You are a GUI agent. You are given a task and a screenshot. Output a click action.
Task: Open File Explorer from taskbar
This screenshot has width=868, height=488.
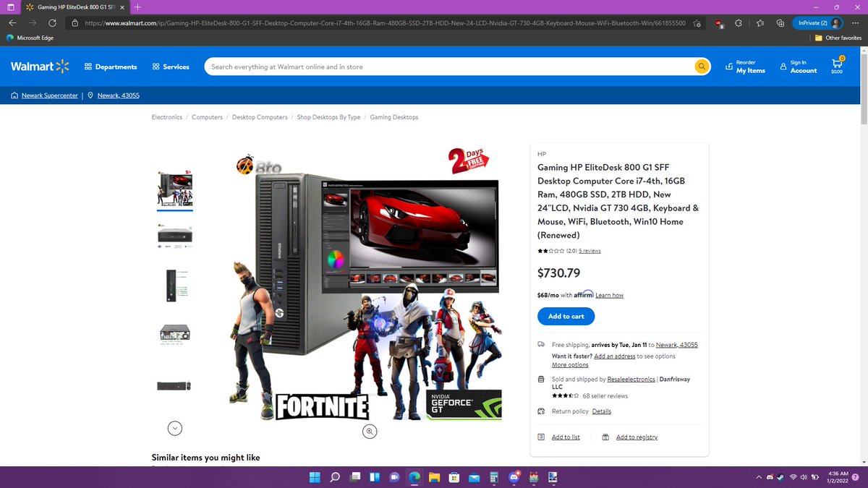point(434,477)
